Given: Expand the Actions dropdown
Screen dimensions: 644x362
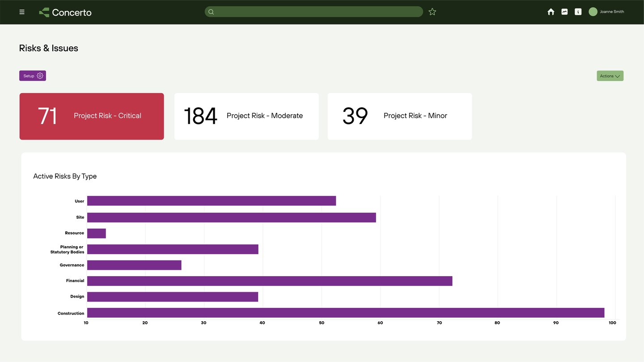Looking at the screenshot, I should tap(610, 76).
